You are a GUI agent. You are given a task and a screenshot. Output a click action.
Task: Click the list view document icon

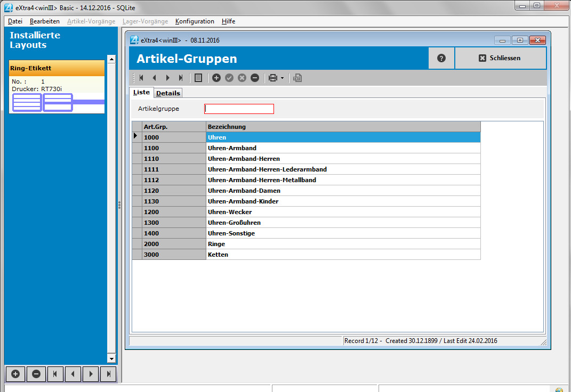click(198, 78)
